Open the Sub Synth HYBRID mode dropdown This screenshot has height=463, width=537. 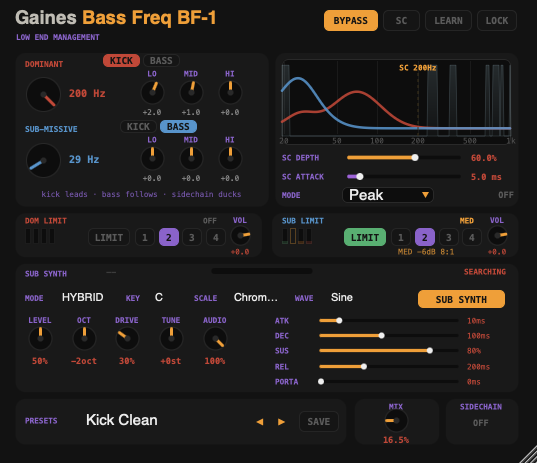click(83, 297)
